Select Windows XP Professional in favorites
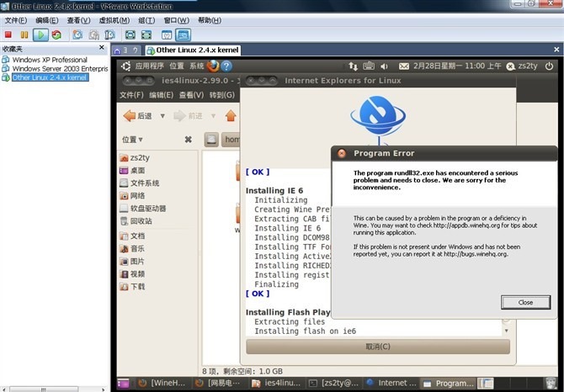The height and width of the screenshot is (392, 564). (50, 60)
